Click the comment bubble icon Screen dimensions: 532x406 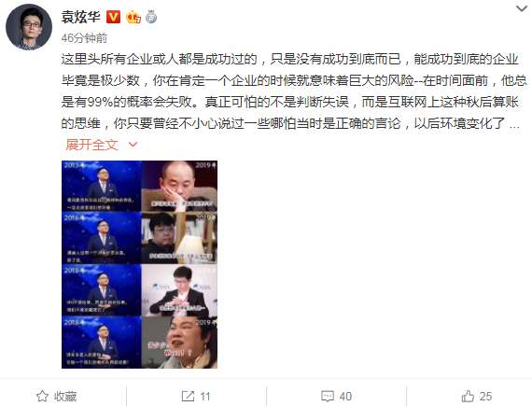[x=328, y=396]
